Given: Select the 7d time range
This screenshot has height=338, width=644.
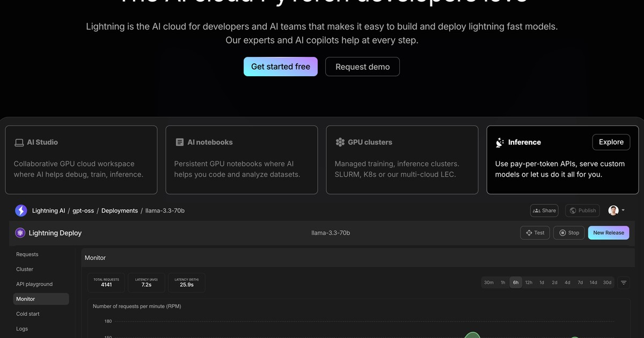Looking at the screenshot, I should point(580,282).
